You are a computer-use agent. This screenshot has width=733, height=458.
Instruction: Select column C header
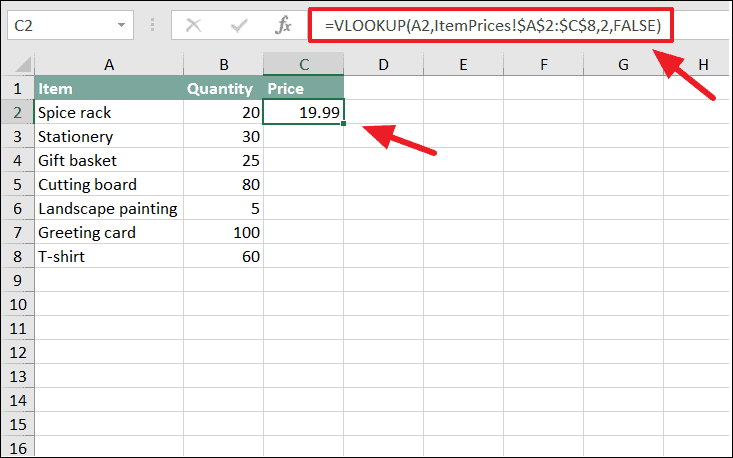304,64
